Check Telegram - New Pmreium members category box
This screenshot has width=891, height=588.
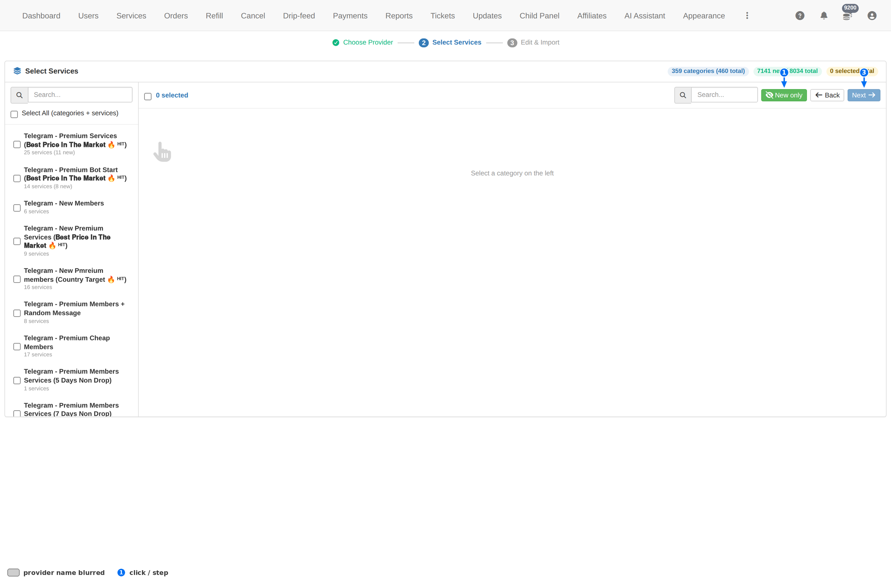coord(17,280)
